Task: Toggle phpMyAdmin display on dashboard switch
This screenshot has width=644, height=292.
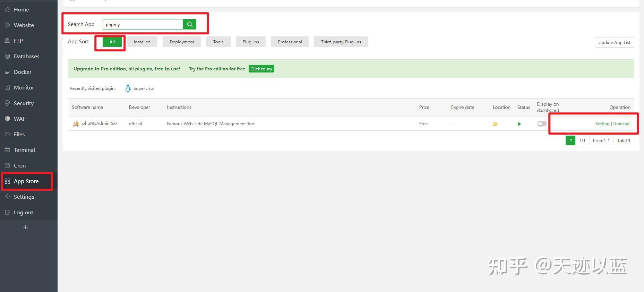Action: pos(542,124)
